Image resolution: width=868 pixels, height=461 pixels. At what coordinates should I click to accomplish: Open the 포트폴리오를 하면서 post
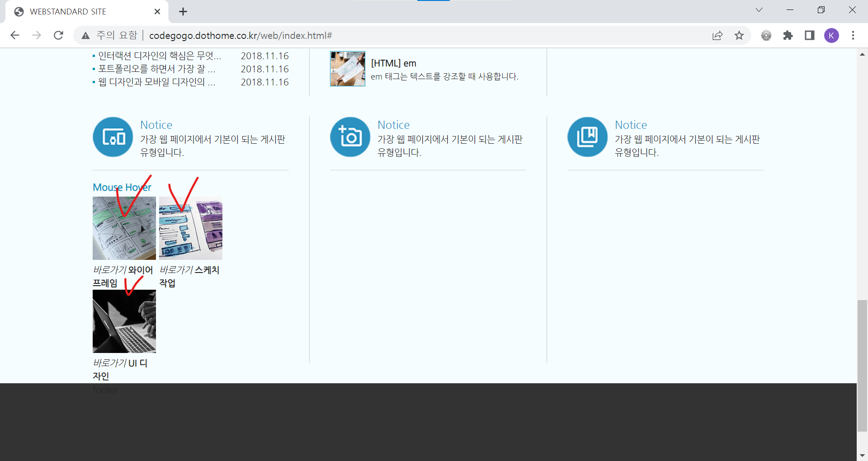coord(156,69)
